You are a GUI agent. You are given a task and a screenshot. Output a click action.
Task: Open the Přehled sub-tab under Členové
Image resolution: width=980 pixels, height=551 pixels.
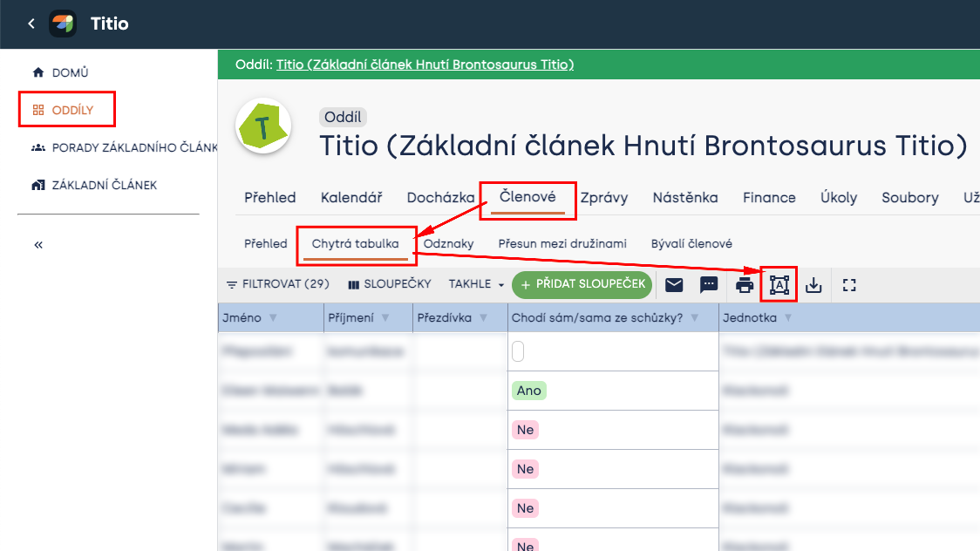(x=266, y=243)
